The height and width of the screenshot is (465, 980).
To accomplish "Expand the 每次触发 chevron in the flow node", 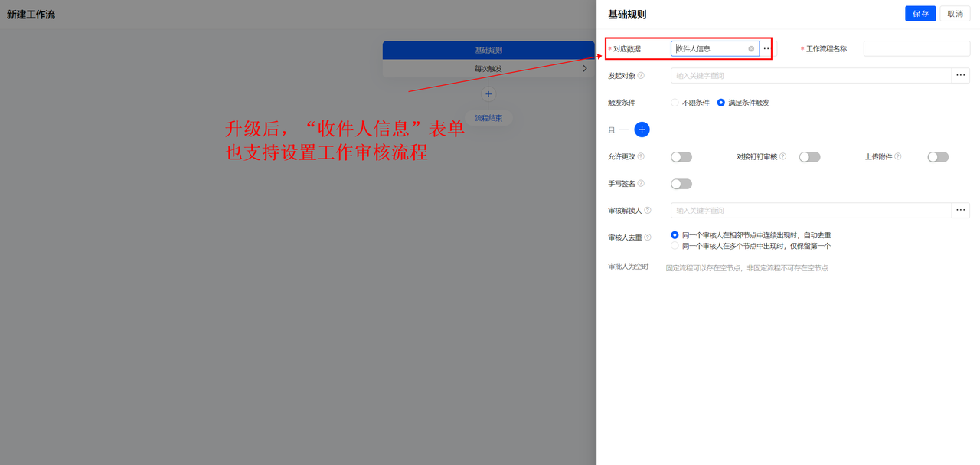I will [586, 69].
